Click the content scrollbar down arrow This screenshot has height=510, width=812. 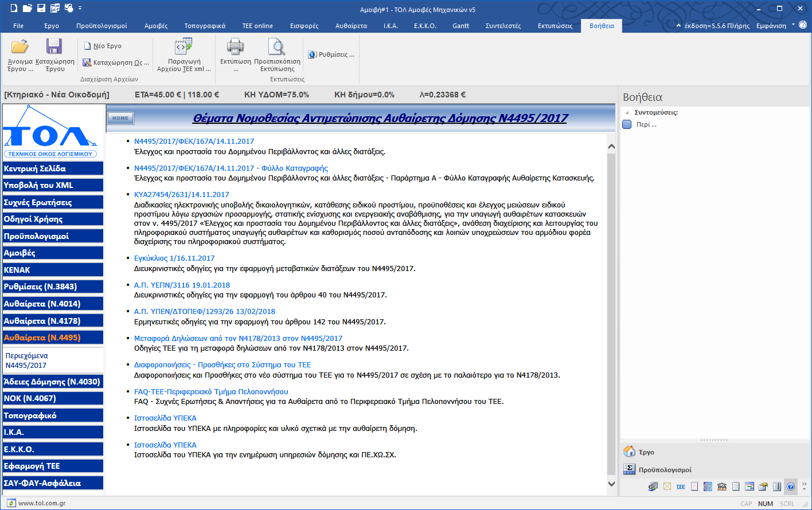tap(611, 484)
